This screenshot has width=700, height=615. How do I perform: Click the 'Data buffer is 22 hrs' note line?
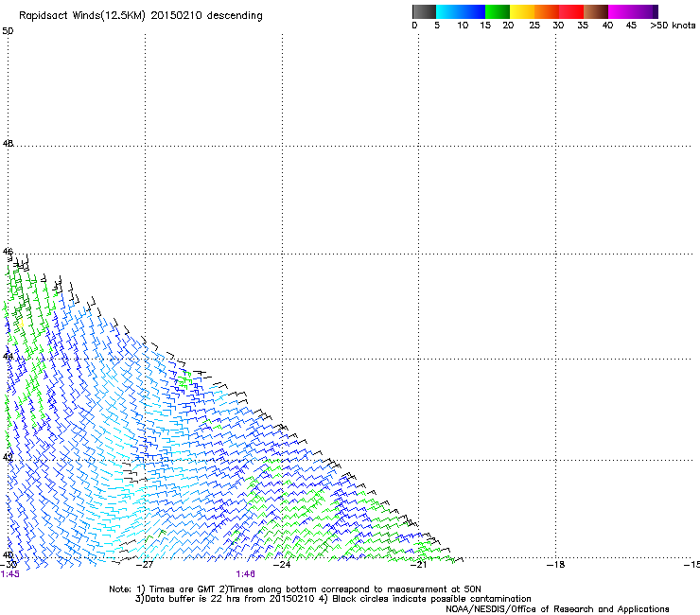click(x=333, y=599)
